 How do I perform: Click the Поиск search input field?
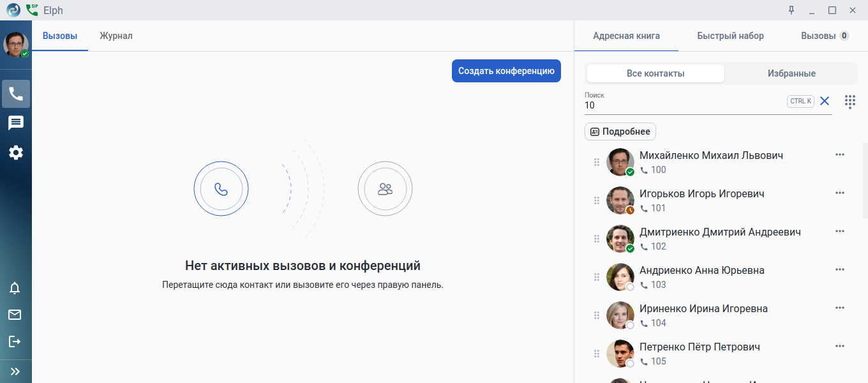(x=684, y=101)
